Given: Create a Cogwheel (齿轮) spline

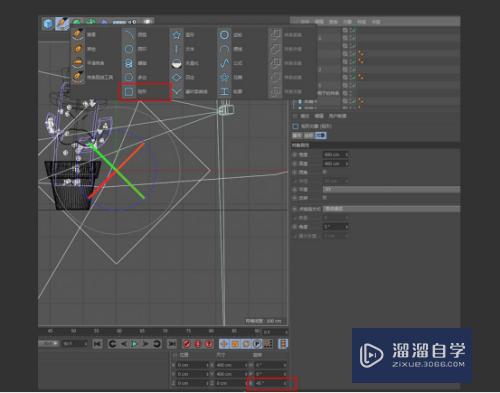Looking at the screenshot, I should (224, 34).
